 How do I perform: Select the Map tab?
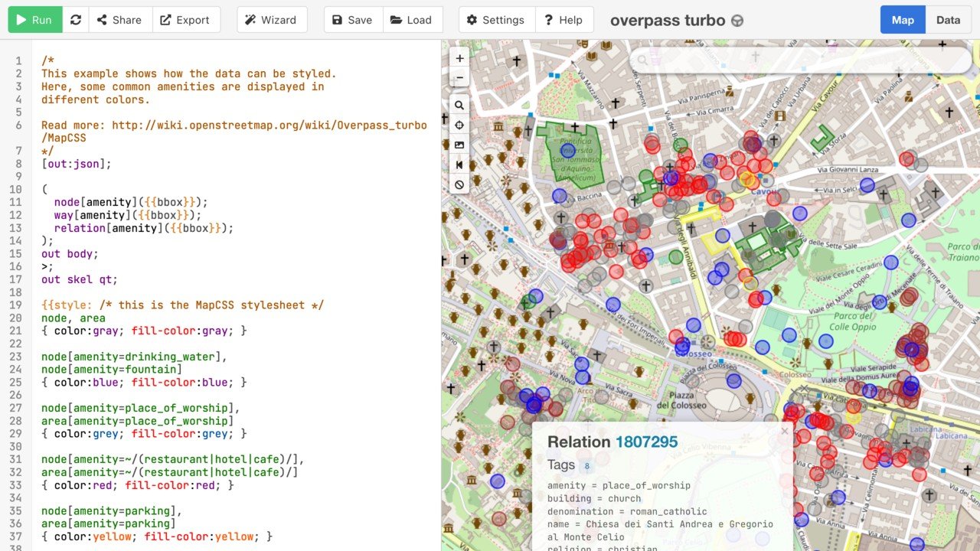902,20
